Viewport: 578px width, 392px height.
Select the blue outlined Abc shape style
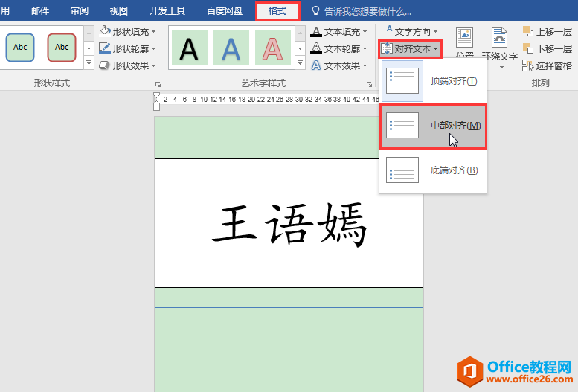[x=20, y=47]
